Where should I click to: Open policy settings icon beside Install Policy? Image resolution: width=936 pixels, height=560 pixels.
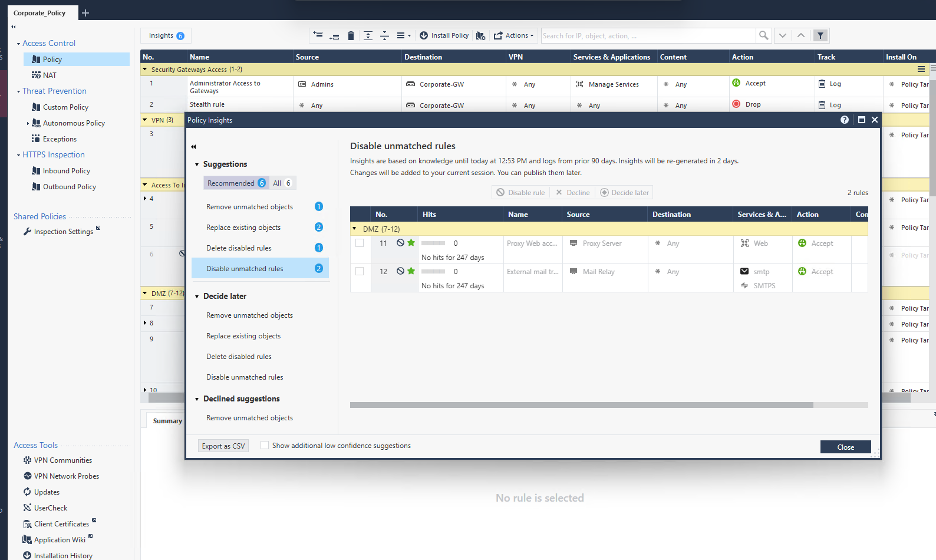pyautogui.click(x=480, y=35)
